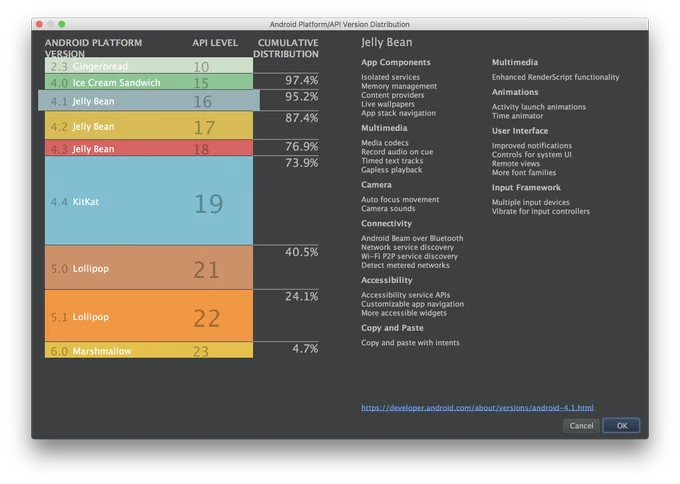
Task: Select the 5.0 Lollipop row
Action: (149, 268)
